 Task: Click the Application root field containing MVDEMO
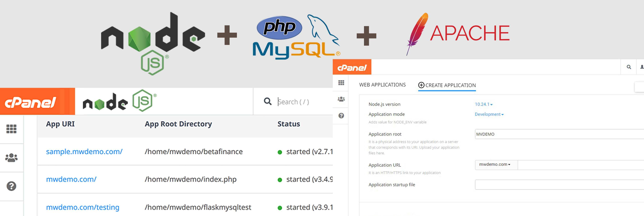point(559,134)
